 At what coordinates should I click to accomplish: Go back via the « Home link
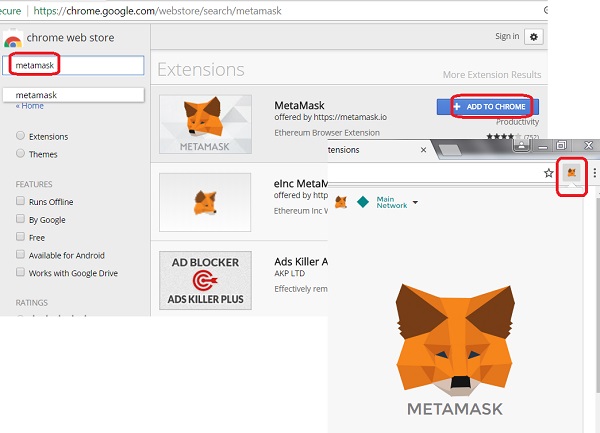pos(30,106)
